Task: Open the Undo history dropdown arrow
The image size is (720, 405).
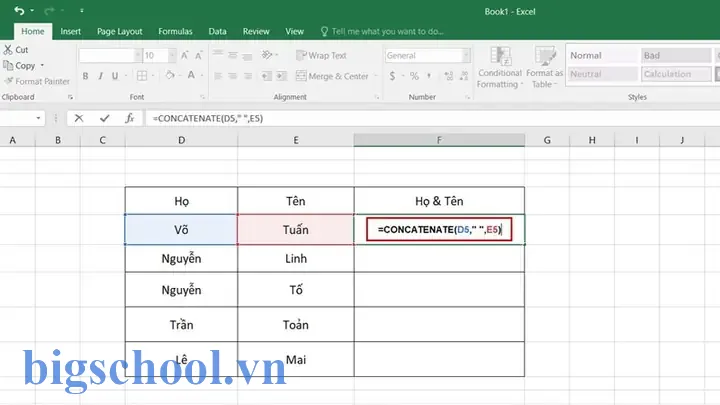Action: 32,11
